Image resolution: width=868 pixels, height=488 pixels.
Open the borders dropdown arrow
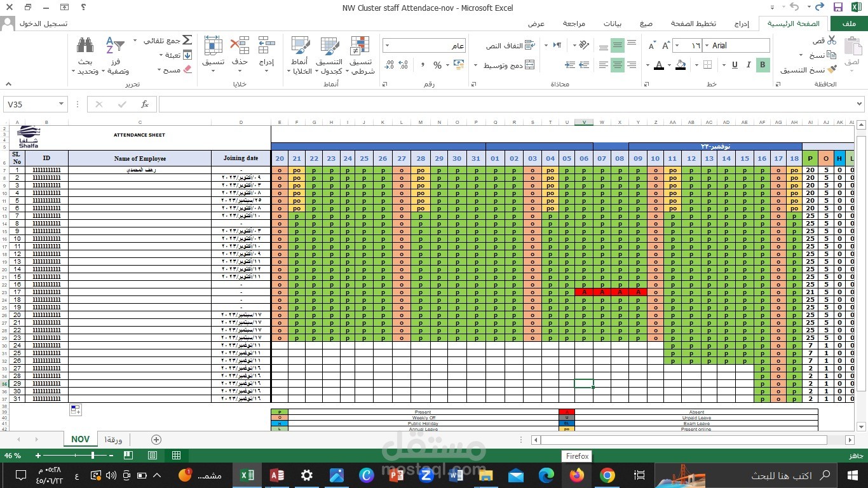[696, 65]
